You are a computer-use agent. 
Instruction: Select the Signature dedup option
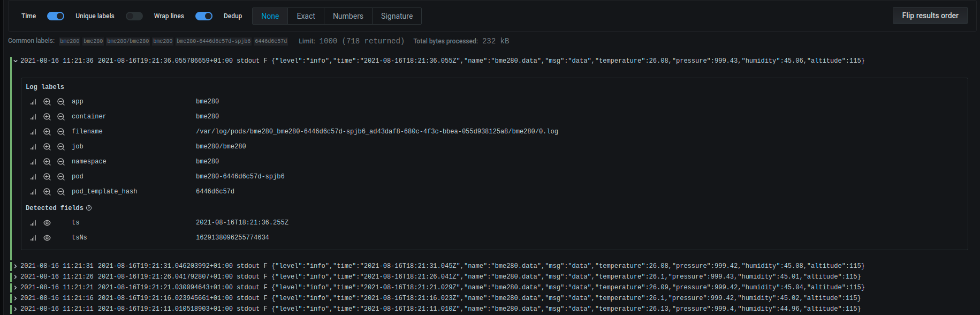(397, 16)
